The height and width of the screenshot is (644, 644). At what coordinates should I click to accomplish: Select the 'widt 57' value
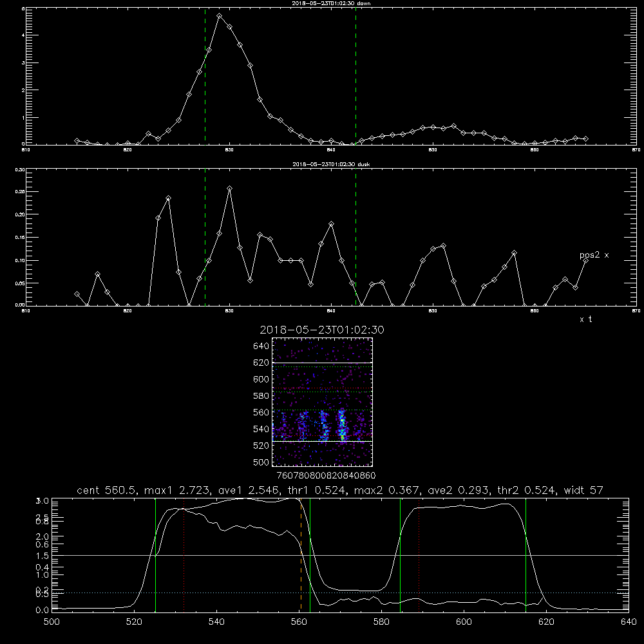point(583,490)
